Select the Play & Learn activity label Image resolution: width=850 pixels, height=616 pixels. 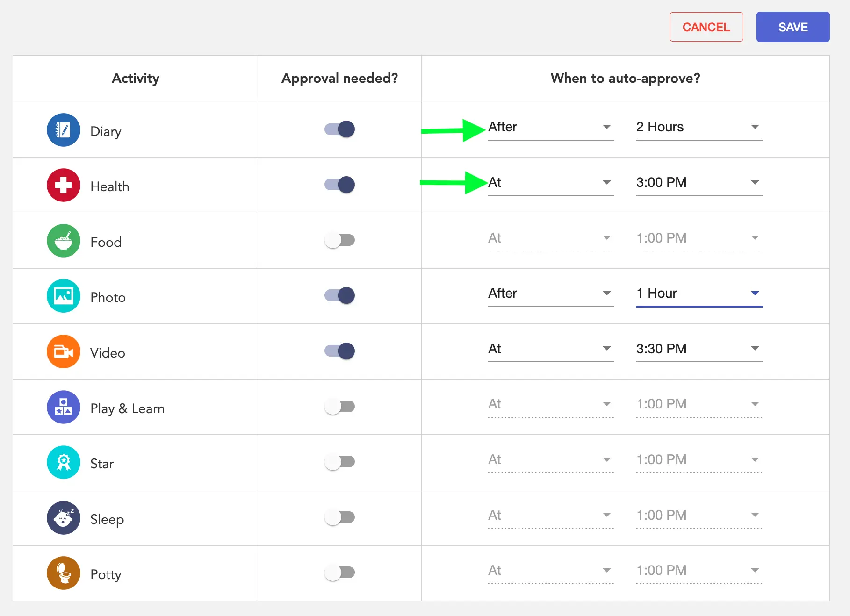click(x=127, y=408)
